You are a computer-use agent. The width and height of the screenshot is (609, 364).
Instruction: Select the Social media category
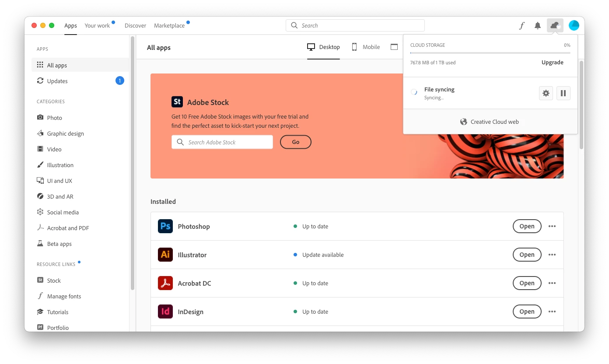[x=80, y=212]
